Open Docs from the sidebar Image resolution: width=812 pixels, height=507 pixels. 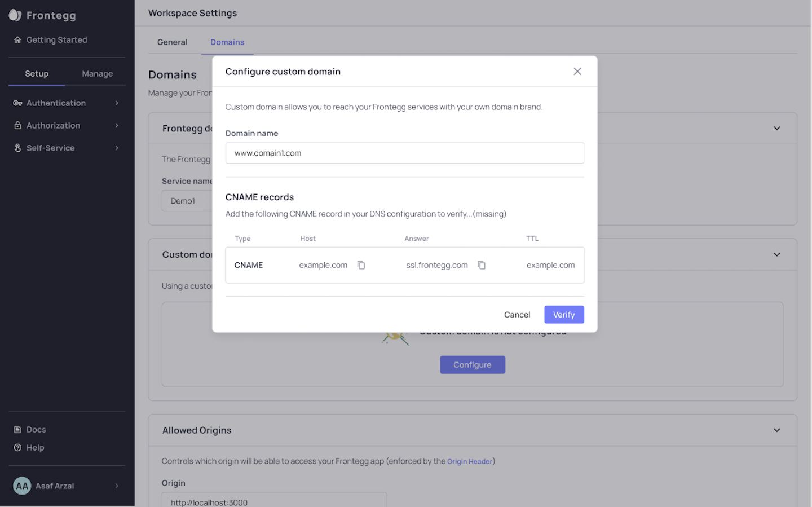click(x=36, y=430)
